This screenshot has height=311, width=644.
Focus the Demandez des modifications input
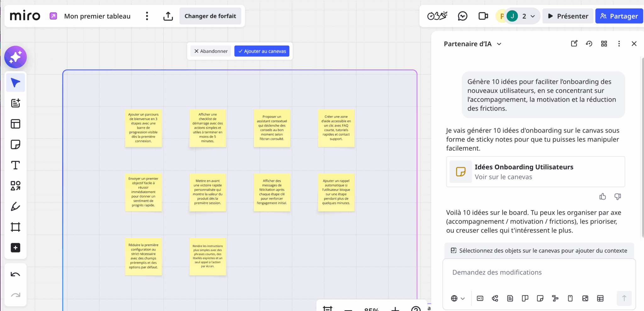(x=539, y=272)
